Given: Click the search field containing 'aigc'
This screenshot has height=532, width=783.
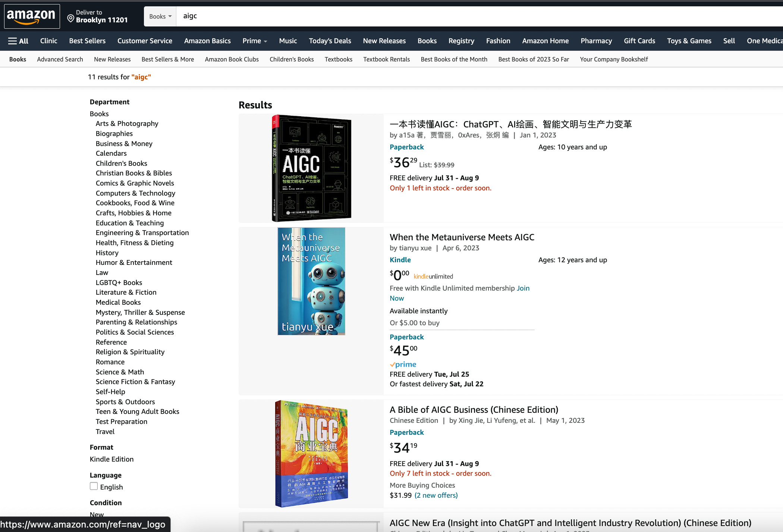Looking at the screenshot, I should coord(479,16).
